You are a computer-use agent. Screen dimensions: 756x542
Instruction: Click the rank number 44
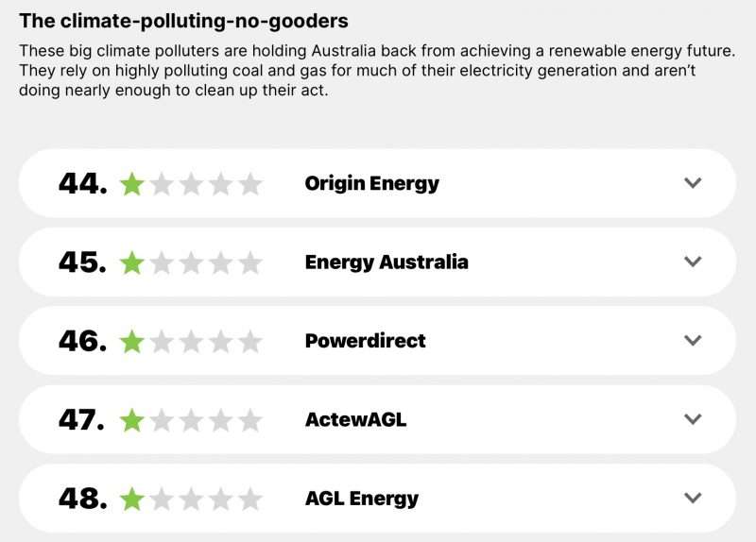(x=82, y=183)
